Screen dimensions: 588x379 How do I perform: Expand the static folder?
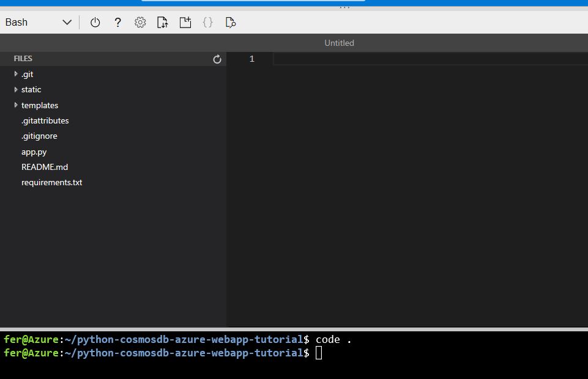click(16, 89)
